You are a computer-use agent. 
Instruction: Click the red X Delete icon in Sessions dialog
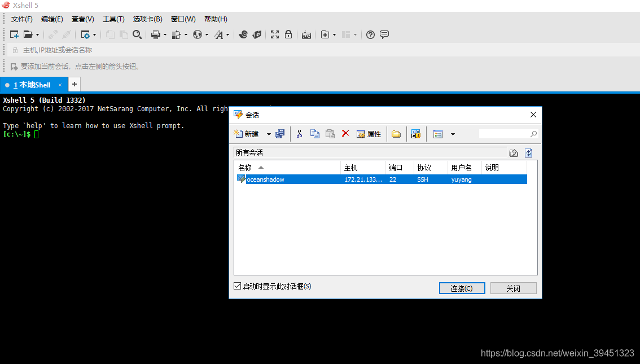click(x=345, y=133)
